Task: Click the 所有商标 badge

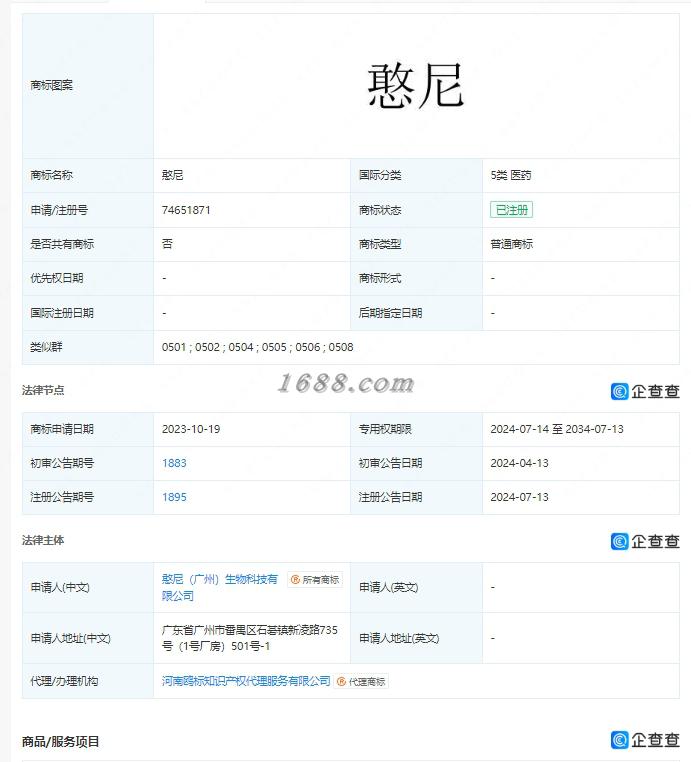Action: (315, 579)
